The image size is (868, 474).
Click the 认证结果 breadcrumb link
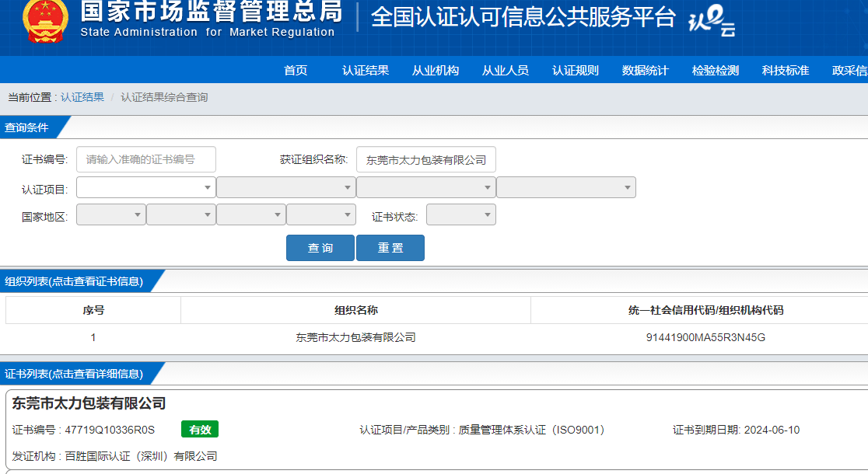[x=82, y=97]
